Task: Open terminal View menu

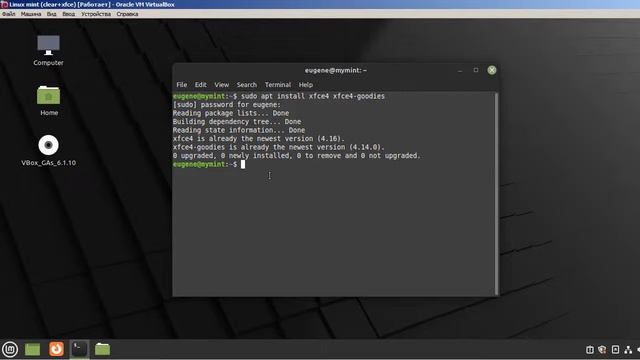Action: (222, 85)
